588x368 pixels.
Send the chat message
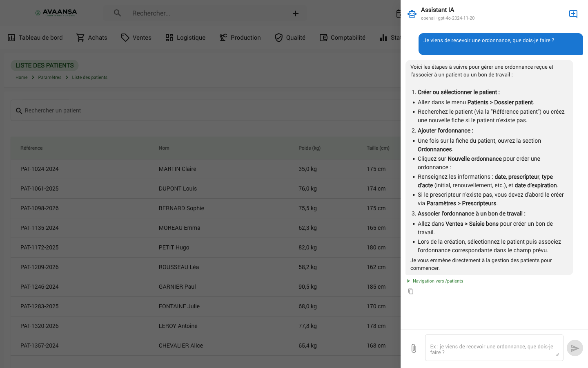(x=575, y=348)
